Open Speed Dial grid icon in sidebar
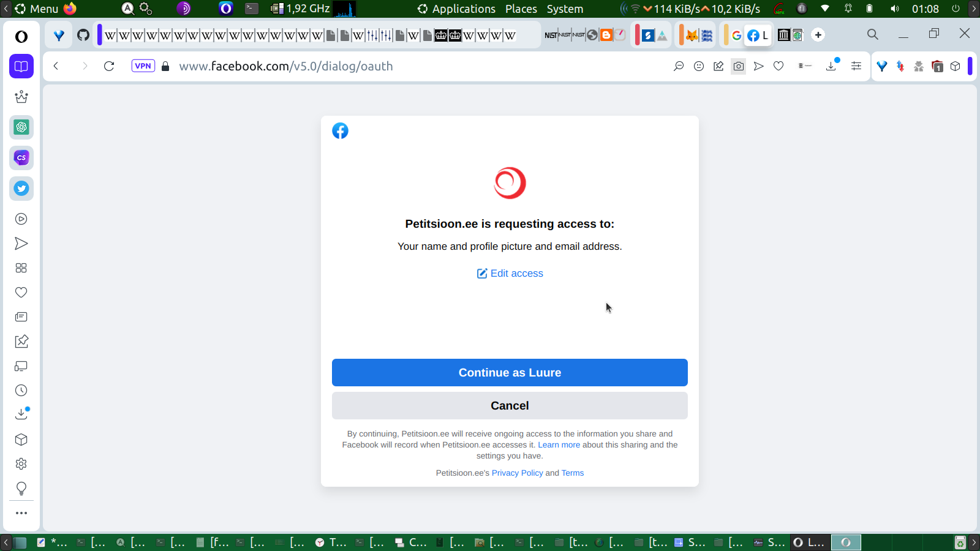 pos(21,268)
